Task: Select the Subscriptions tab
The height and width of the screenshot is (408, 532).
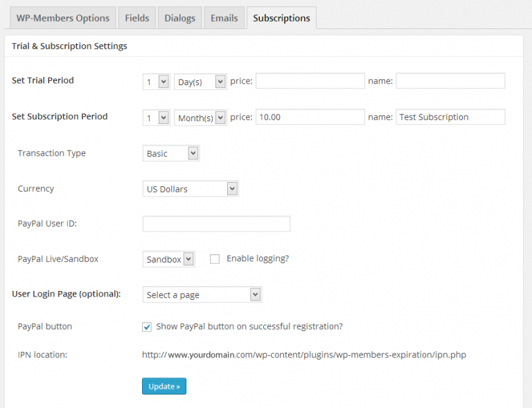Action: click(x=281, y=18)
